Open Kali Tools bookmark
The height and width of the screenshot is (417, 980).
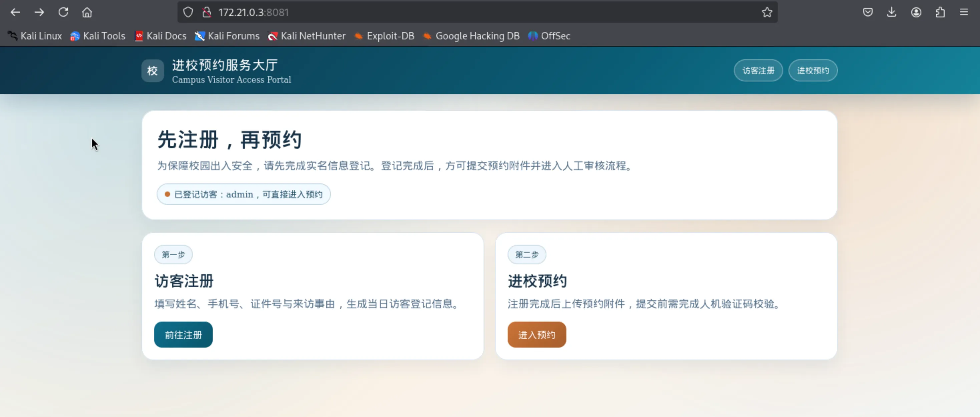pos(98,36)
